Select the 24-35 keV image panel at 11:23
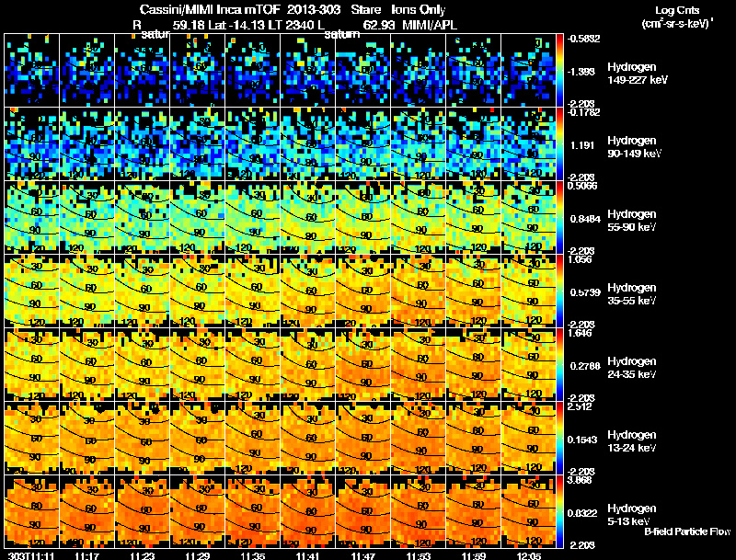 coord(143,364)
